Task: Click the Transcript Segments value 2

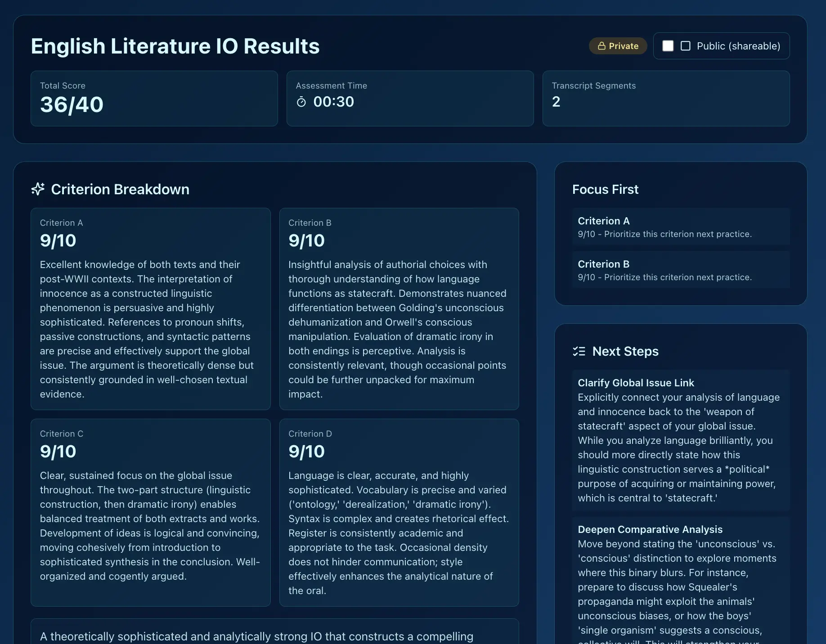Action: pyautogui.click(x=556, y=102)
